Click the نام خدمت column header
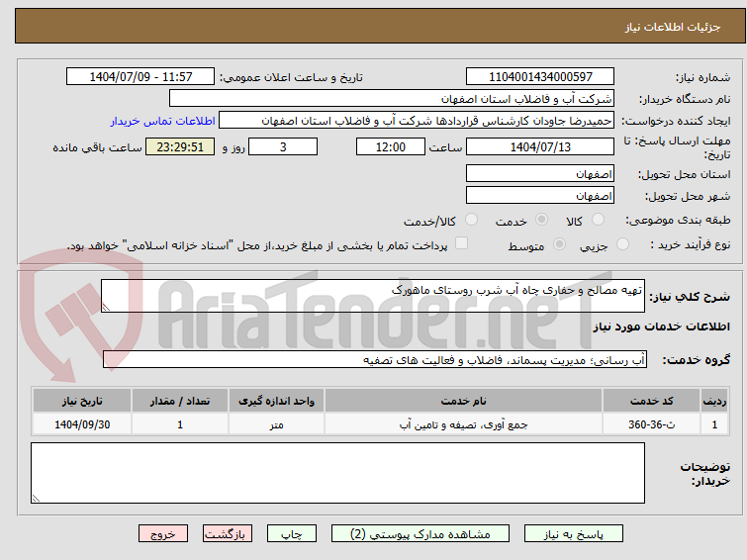This screenshot has width=747, height=560. point(464,401)
